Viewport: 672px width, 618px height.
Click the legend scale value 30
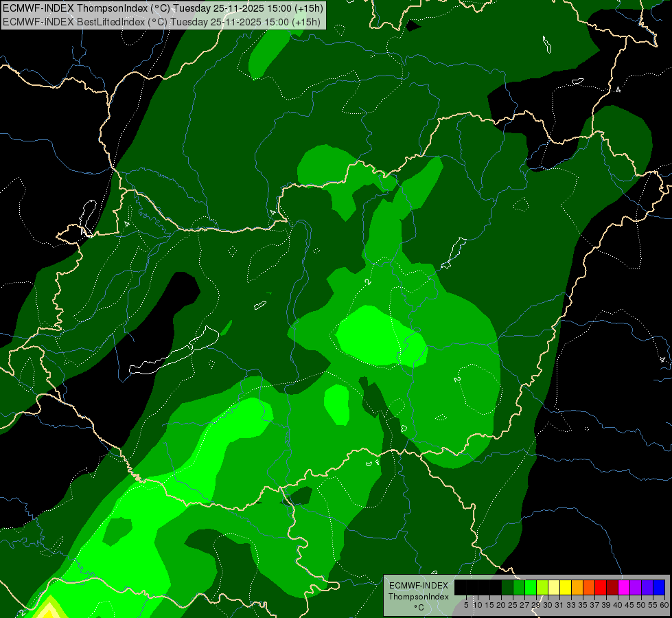(548, 605)
